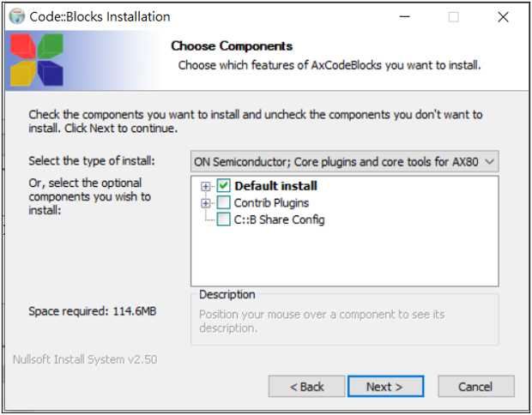
Task: Open the install type dropdown
Action: [x=344, y=162]
